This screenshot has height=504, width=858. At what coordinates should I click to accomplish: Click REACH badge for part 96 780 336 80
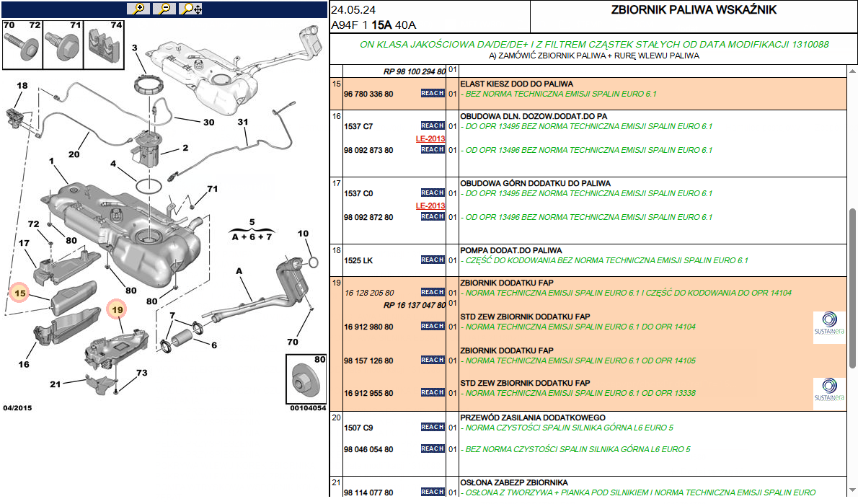[x=433, y=94]
